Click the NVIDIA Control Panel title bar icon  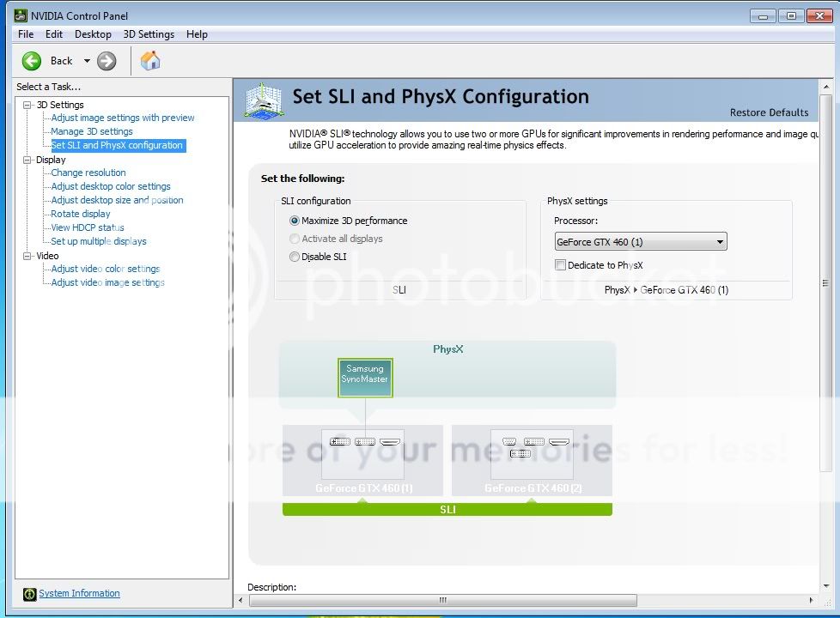[x=21, y=15]
